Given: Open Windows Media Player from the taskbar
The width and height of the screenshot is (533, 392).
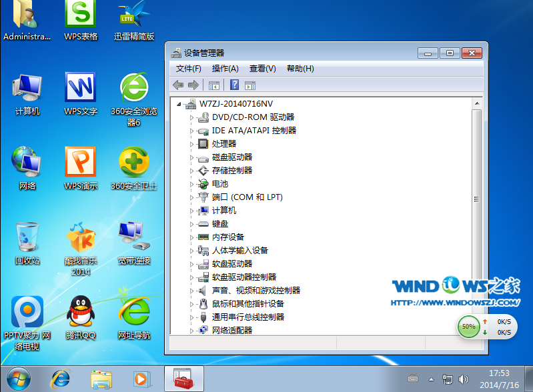Looking at the screenshot, I should tap(140, 379).
